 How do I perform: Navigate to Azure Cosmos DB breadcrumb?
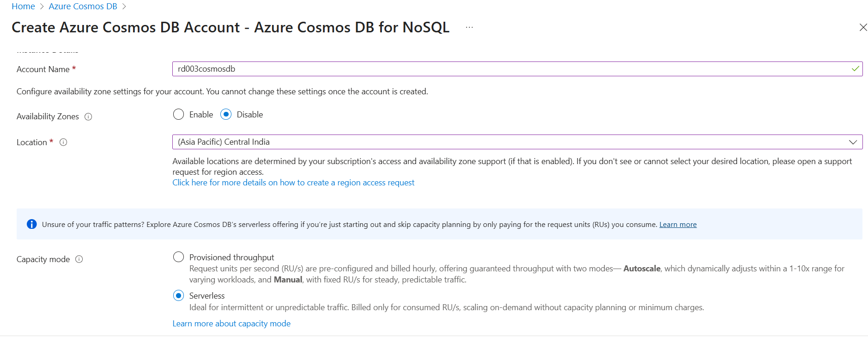[83, 6]
